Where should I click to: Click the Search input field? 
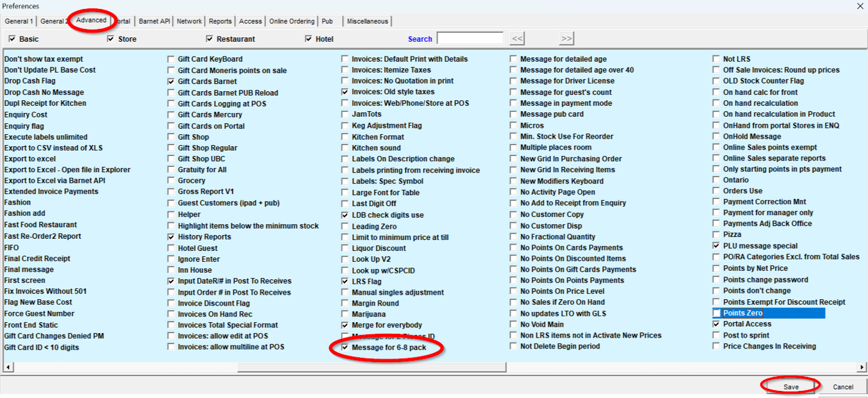coord(470,39)
